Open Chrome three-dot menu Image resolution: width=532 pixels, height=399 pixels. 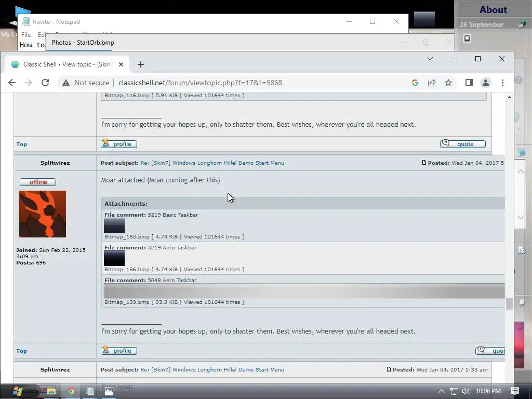coord(502,83)
